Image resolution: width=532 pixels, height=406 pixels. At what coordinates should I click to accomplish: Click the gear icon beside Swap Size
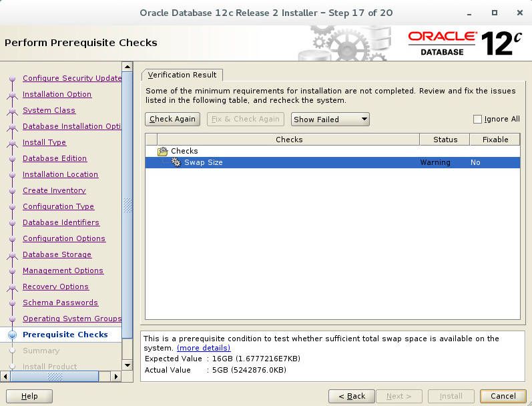[x=176, y=162]
